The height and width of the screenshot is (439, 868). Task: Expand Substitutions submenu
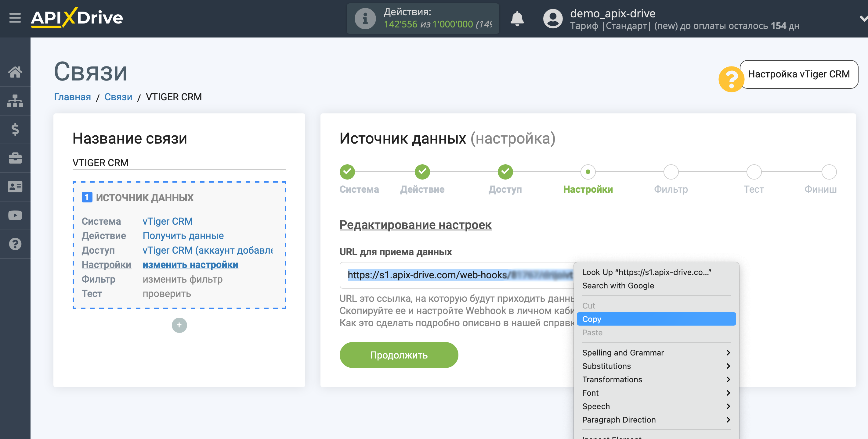coord(656,366)
